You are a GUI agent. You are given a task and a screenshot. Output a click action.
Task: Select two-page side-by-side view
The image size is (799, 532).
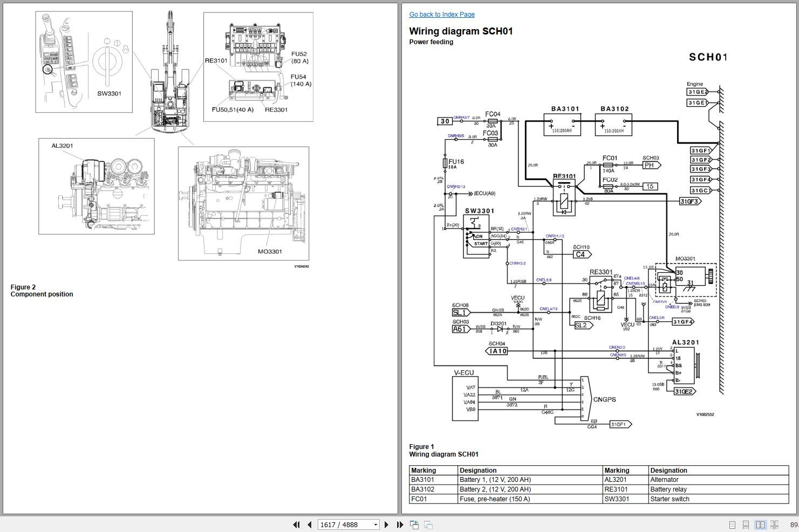[x=760, y=524]
